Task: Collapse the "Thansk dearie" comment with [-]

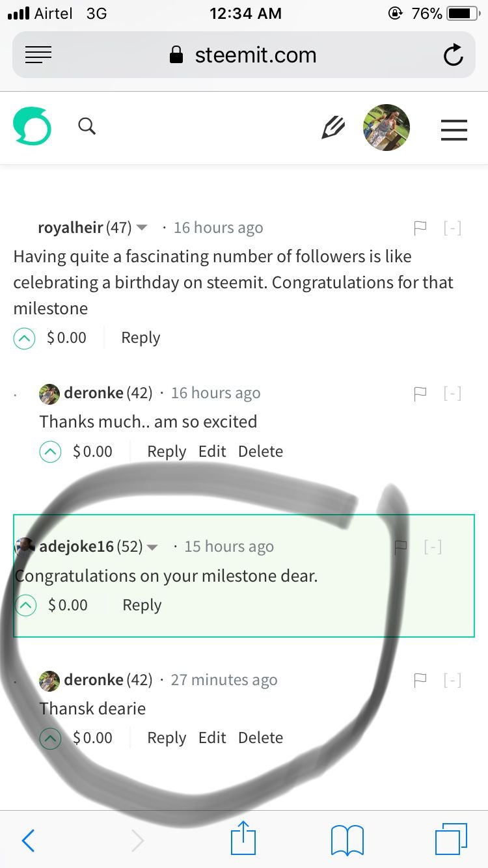Action: tap(452, 681)
